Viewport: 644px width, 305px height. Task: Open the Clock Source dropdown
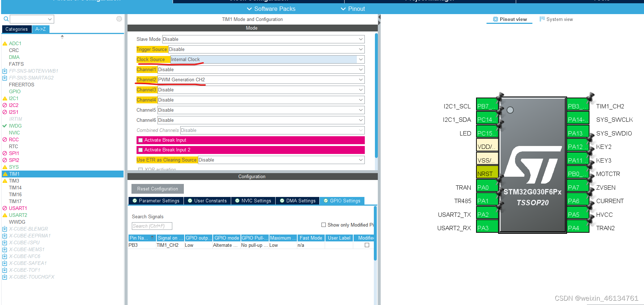tap(267, 59)
